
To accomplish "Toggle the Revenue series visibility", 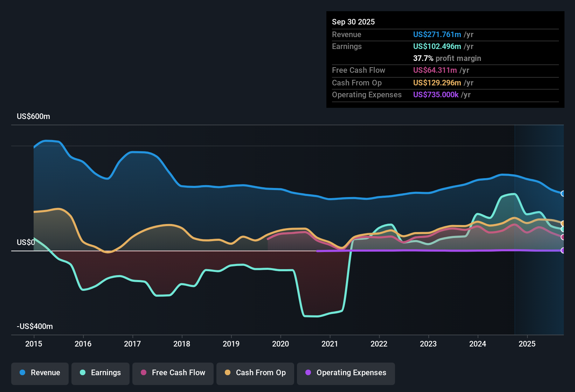I will tap(40, 373).
